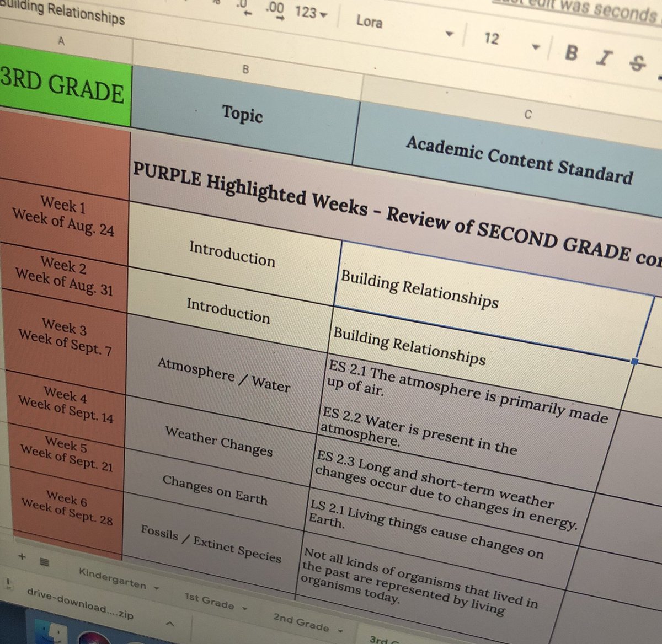
Task: Toggle italic formatting
Action: coord(605,57)
